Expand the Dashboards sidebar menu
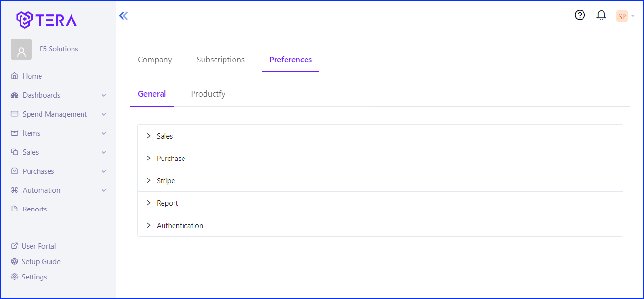Viewport: 644px width, 299px height. (x=59, y=95)
